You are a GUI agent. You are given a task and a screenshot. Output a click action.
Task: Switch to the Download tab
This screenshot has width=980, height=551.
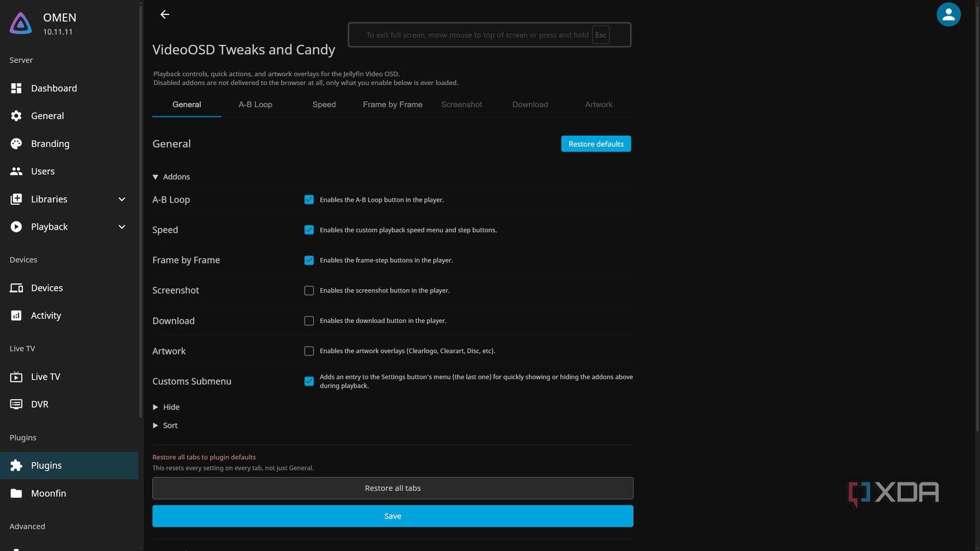(x=530, y=104)
